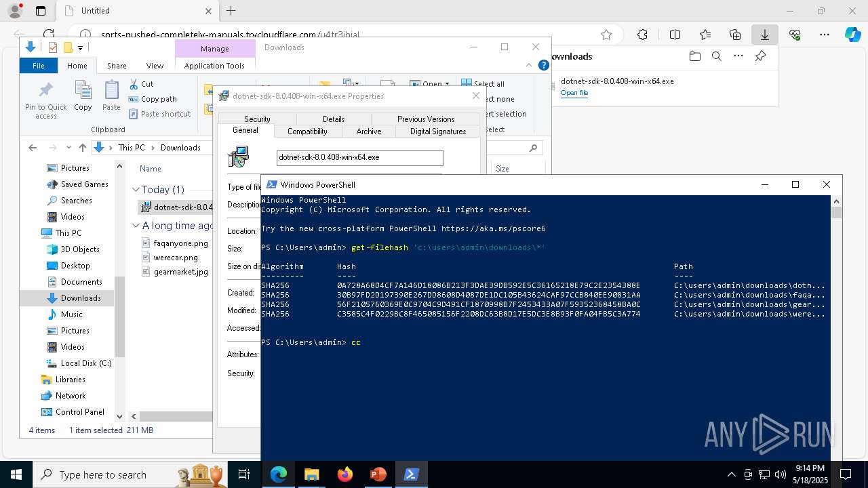
Task: Show hidden system tray icons
Action: (731, 474)
